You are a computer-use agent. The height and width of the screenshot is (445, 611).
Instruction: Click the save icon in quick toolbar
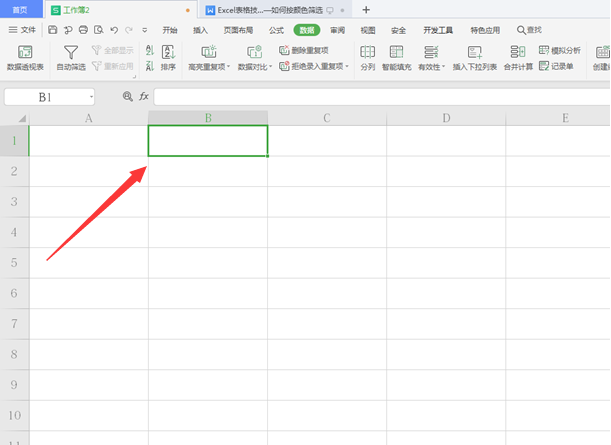(x=53, y=30)
